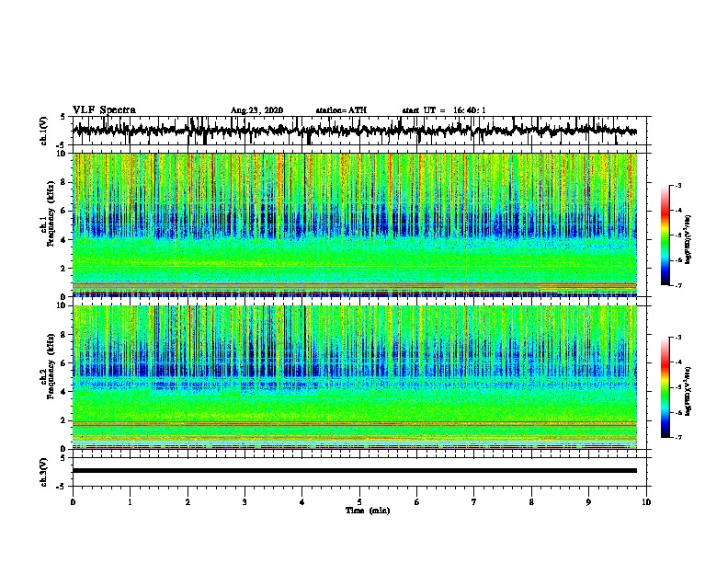Click the "-3" tick on ch.1 colorbar
The height and width of the screenshot is (563, 728).
click(x=677, y=185)
